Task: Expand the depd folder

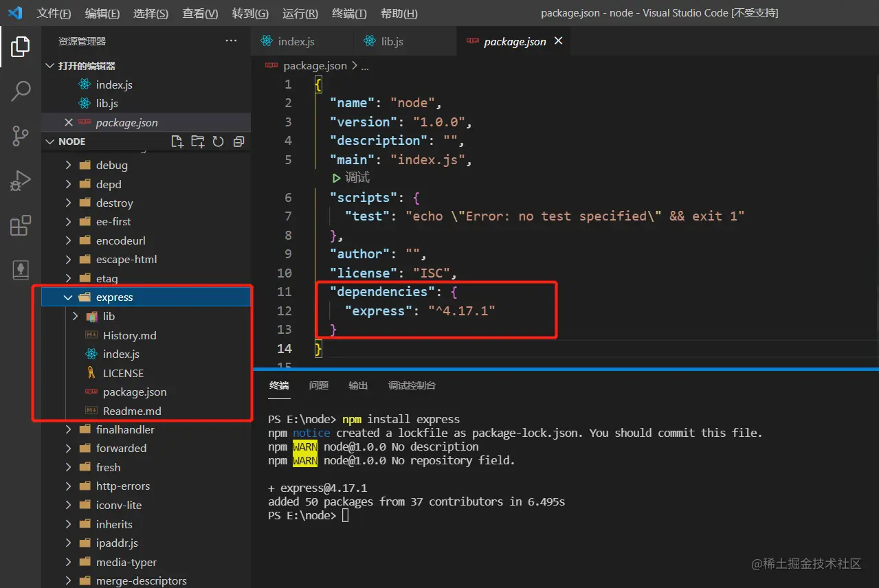Action: (68, 184)
